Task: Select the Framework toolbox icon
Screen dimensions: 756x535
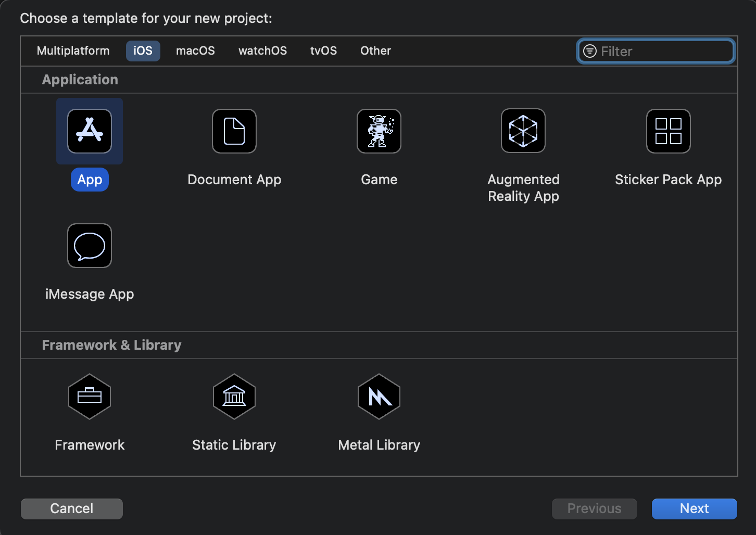Action: tap(90, 397)
